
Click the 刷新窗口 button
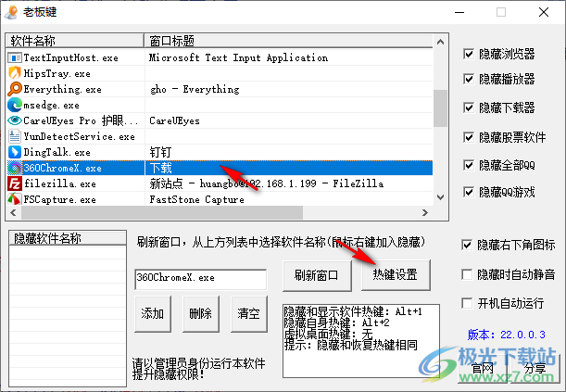[x=317, y=275]
